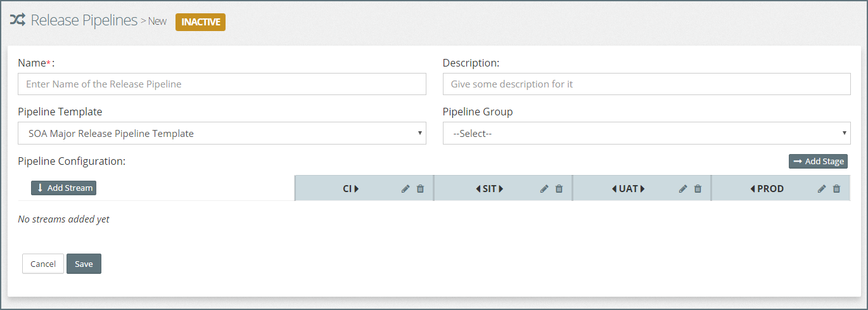The height and width of the screenshot is (310, 868).
Task: Edit the CI stage with pencil icon
Action: [405, 189]
